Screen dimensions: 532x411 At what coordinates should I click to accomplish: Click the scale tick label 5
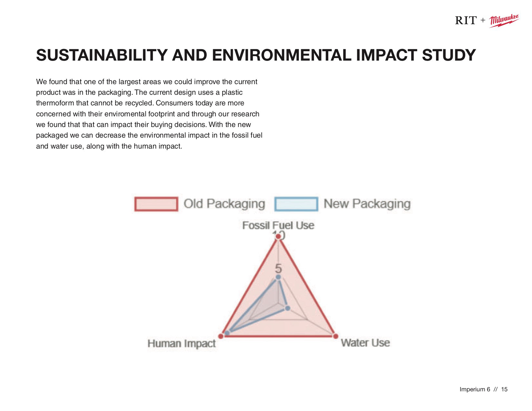click(x=278, y=268)
